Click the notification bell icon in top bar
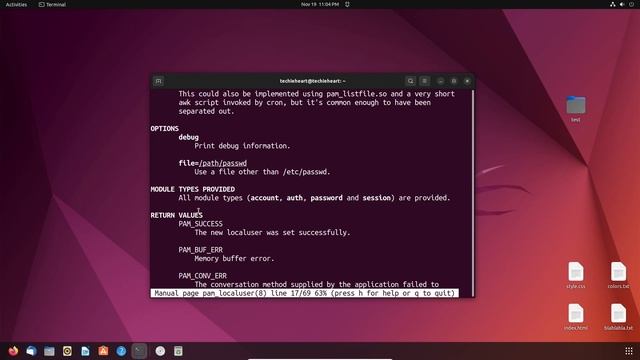 click(x=347, y=4)
